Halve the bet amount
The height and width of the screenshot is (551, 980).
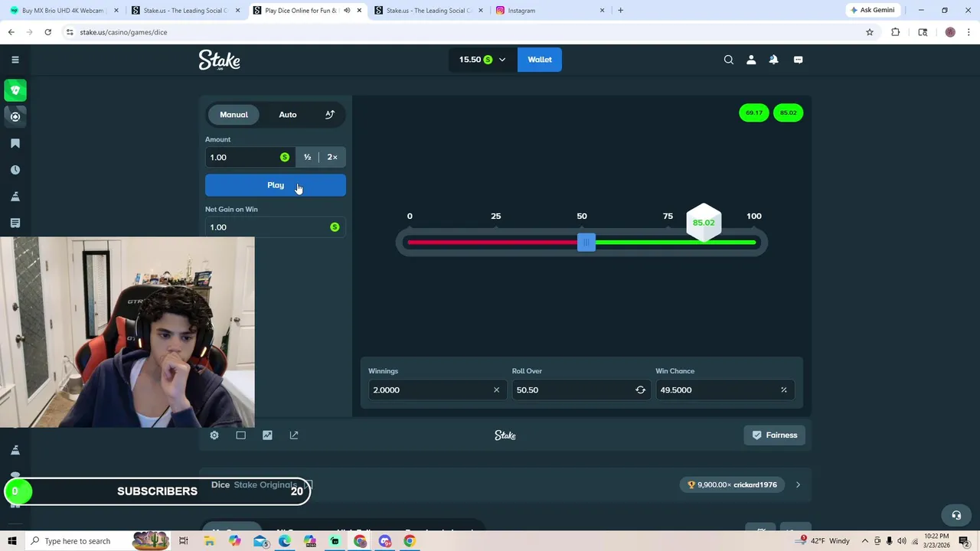pos(307,157)
